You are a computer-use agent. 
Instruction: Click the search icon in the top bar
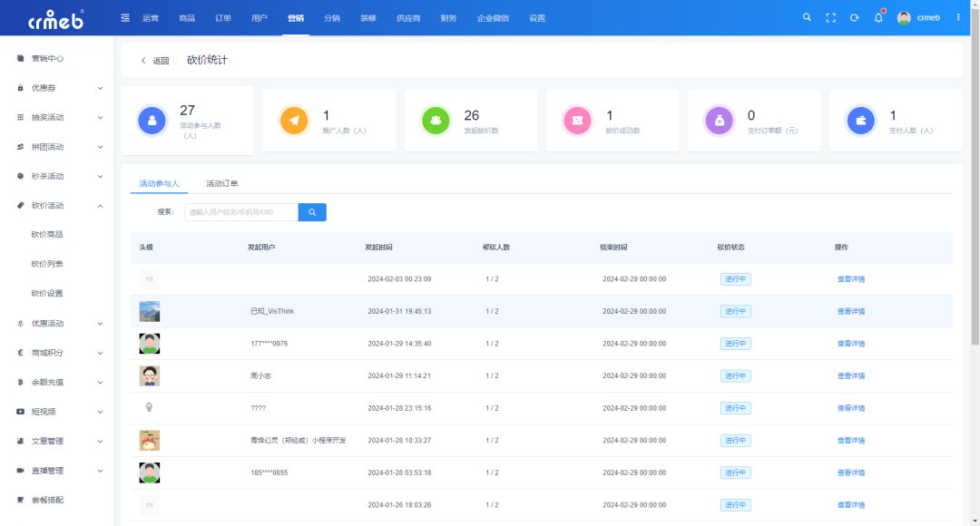pos(807,16)
